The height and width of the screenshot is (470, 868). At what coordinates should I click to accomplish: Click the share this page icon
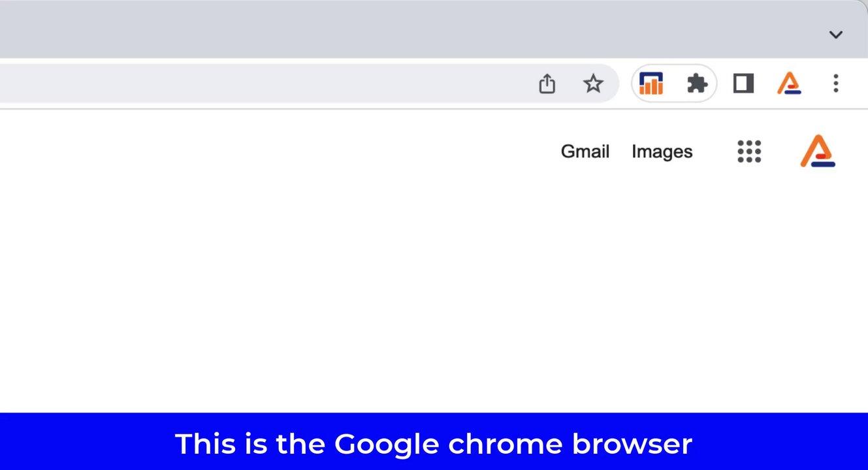point(547,84)
